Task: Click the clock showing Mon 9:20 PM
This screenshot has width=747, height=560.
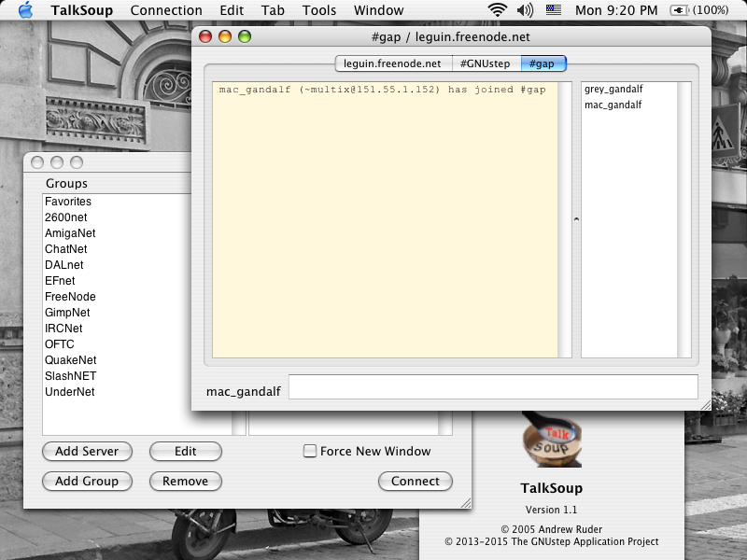Action: click(616, 10)
